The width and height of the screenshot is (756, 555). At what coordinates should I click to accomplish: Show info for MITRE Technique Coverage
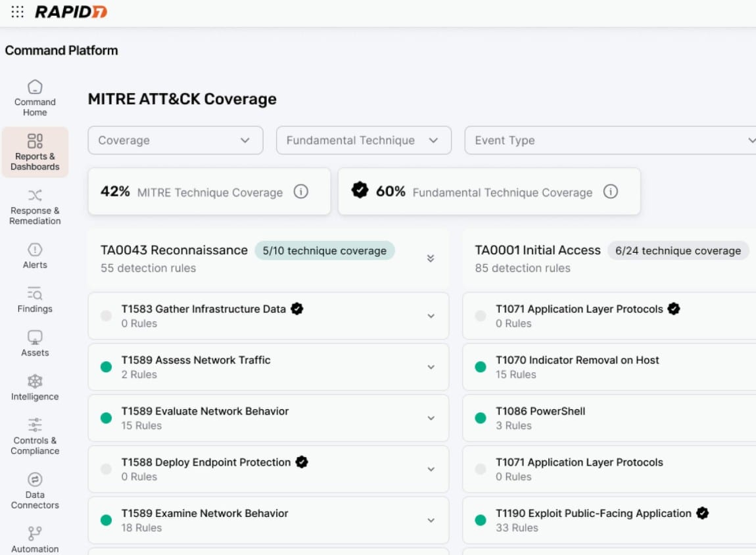pyautogui.click(x=301, y=192)
